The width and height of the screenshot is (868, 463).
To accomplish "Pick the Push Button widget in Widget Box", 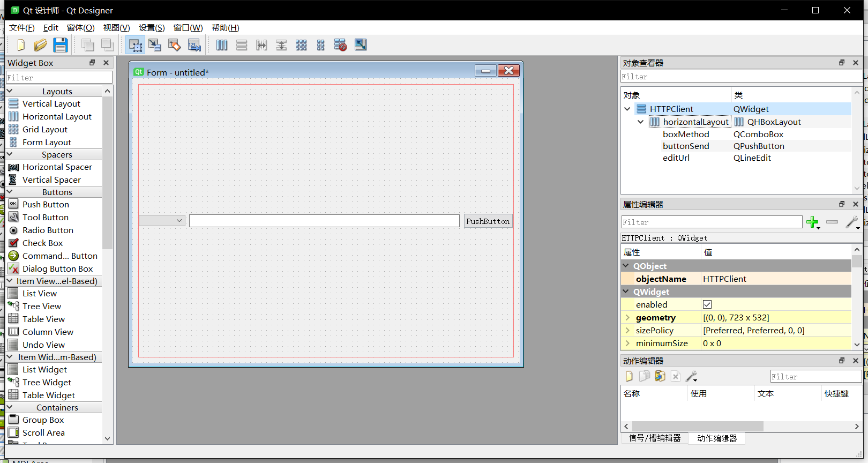I will [46, 204].
